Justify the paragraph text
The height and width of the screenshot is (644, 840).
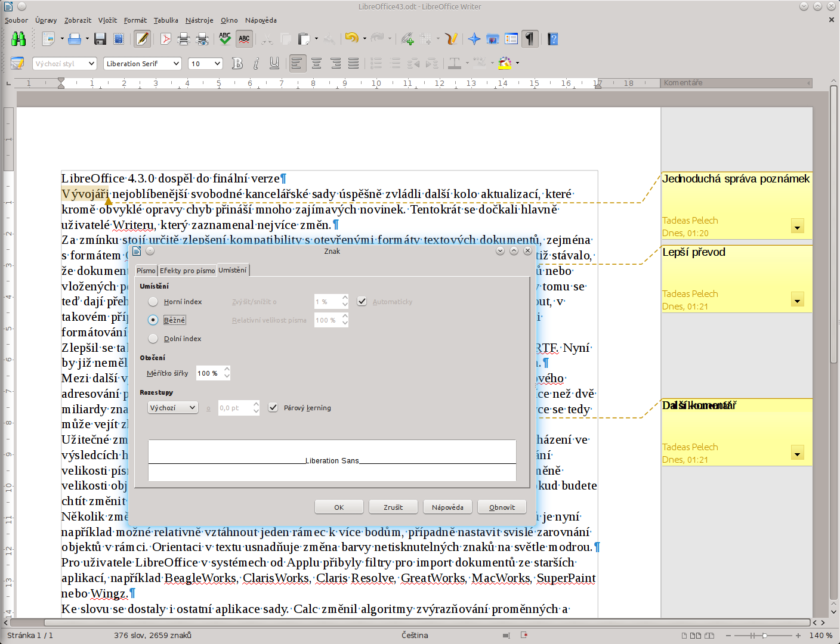tap(354, 63)
